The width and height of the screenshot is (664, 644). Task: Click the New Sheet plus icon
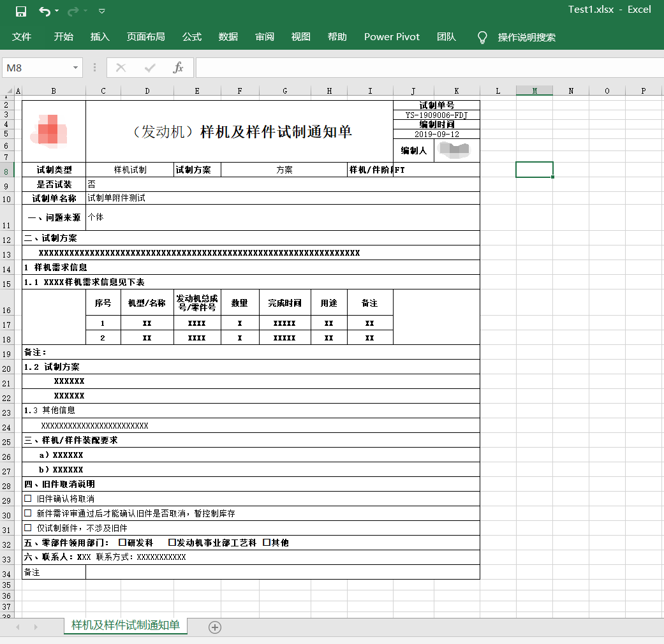215,627
